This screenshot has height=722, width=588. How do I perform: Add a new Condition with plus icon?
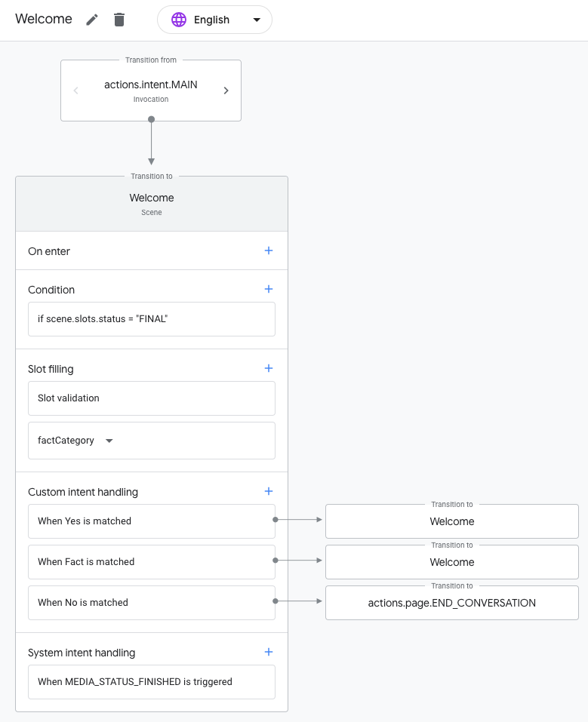point(268,289)
